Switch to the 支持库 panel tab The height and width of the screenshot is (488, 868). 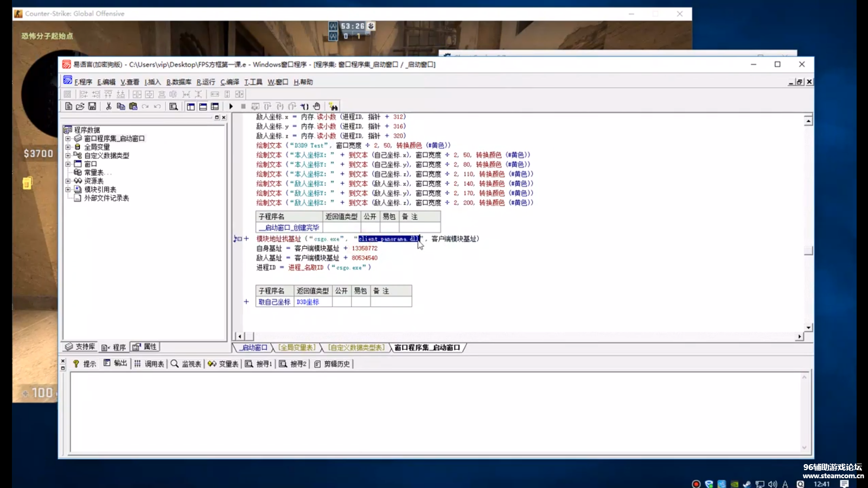[x=80, y=347]
